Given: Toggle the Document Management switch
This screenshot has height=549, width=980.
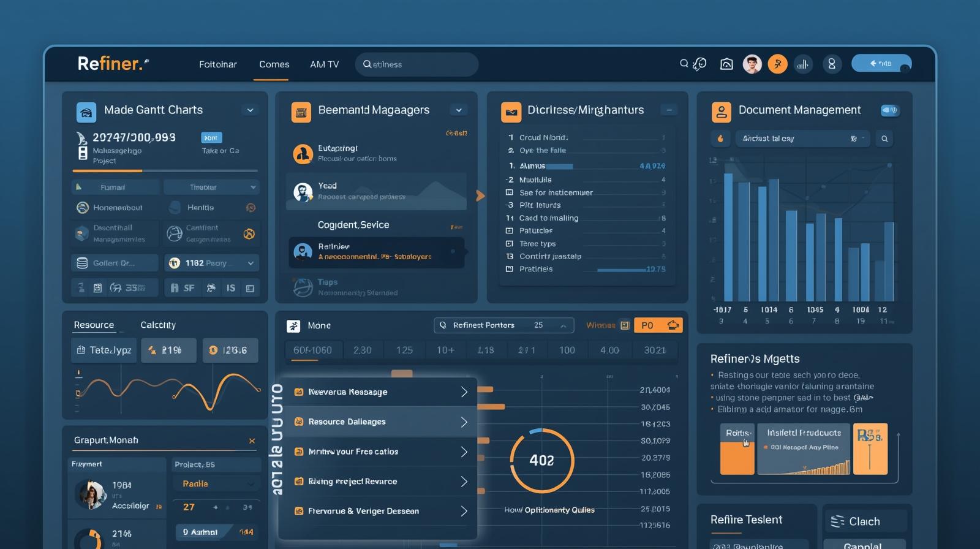Looking at the screenshot, I should 889,110.
